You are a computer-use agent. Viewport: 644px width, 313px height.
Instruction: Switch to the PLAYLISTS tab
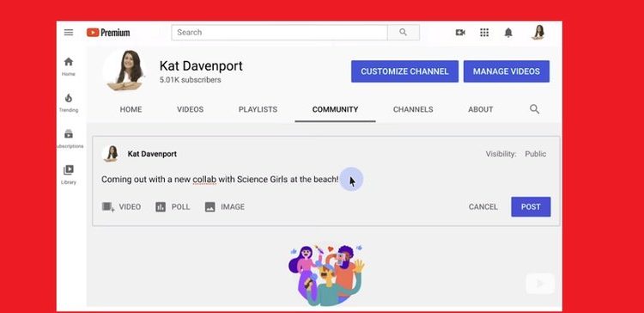[258, 109]
